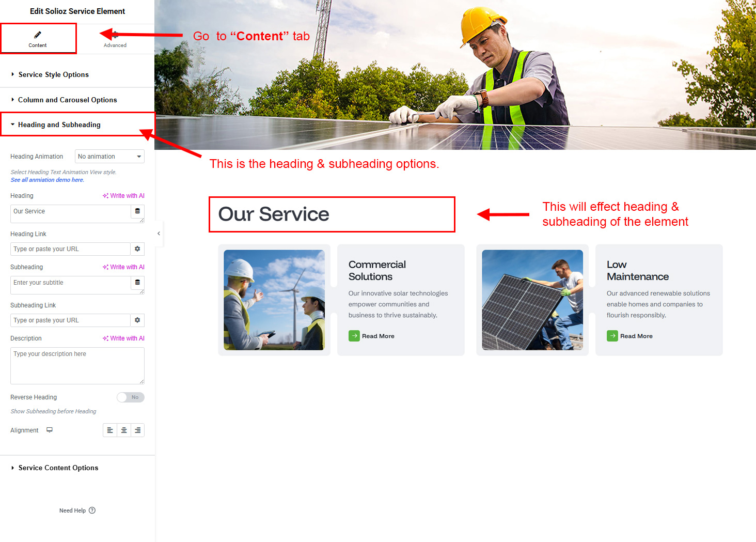The width and height of the screenshot is (756, 542).
Task: Expand Service Style Options section
Action: (54, 75)
